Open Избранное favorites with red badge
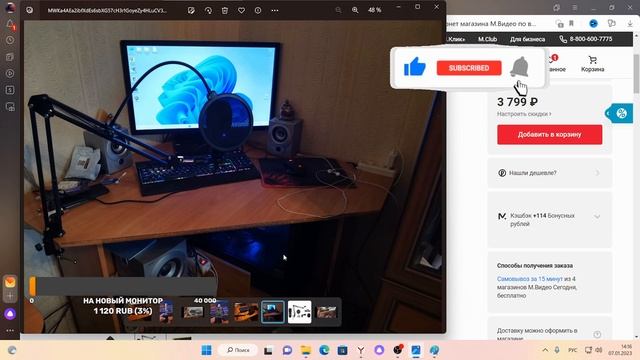Image resolution: width=640 pixels, height=360 pixels. 556,64
